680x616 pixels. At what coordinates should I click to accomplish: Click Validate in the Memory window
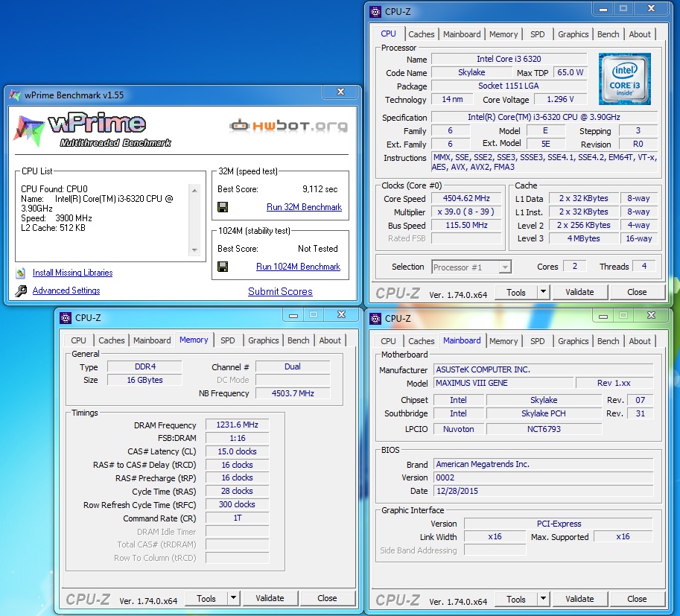coord(270,599)
